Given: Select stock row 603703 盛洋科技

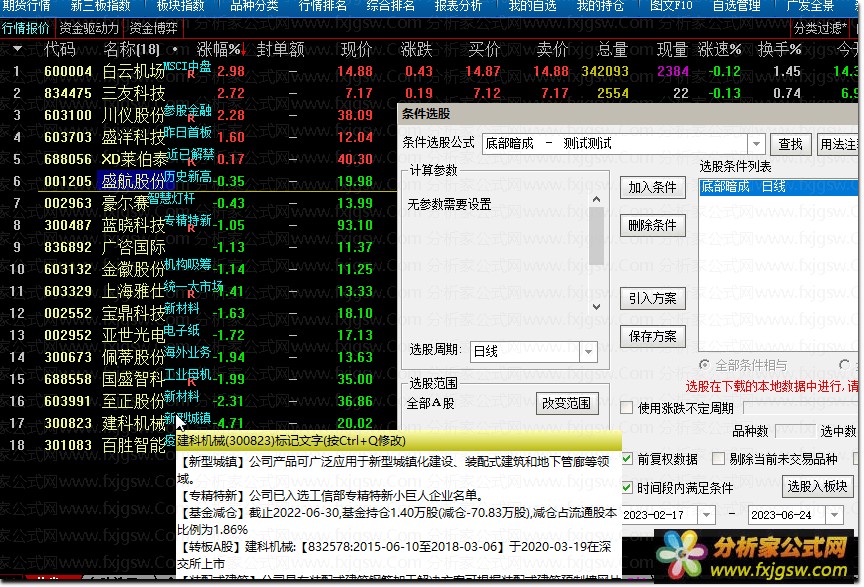Looking at the screenshot, I should coord(198,137).
